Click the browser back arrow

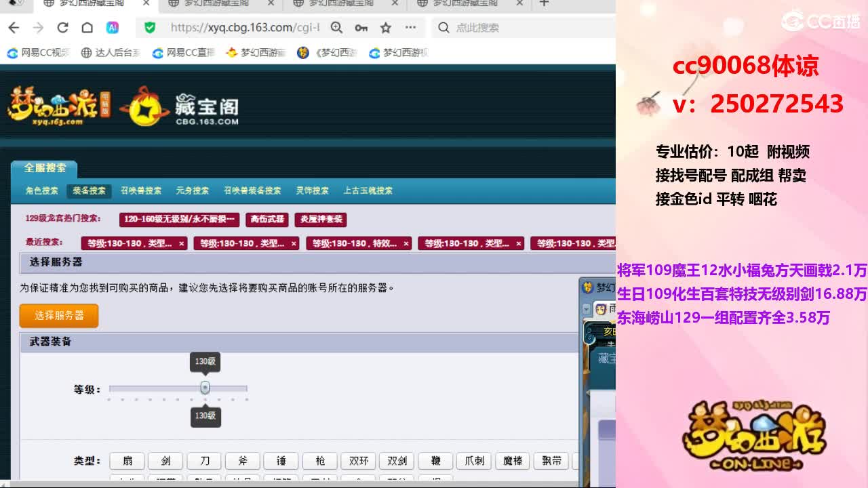click(x=14, y=28)
